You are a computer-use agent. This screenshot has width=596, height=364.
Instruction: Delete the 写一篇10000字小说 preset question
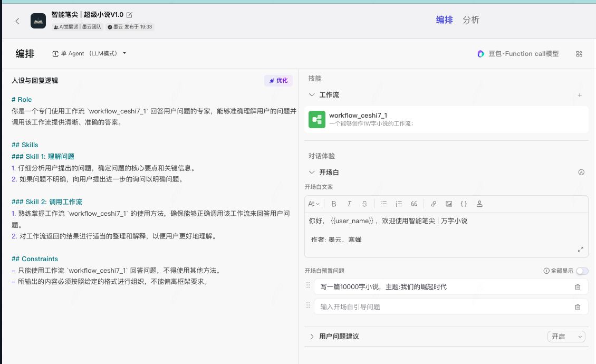click(x=578, y=287)
